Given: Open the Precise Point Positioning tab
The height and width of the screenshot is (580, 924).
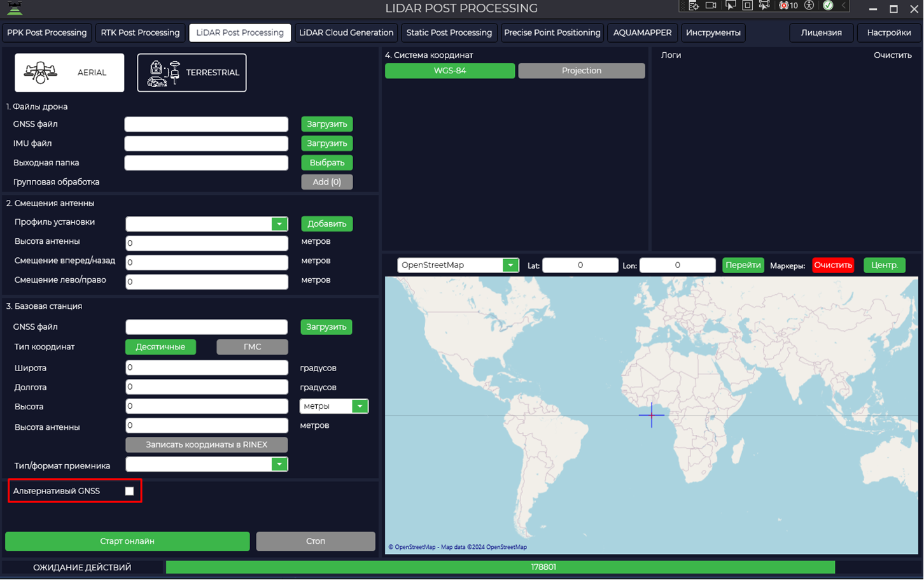Looking at the screenshot, I should click(x=552, y=32).
